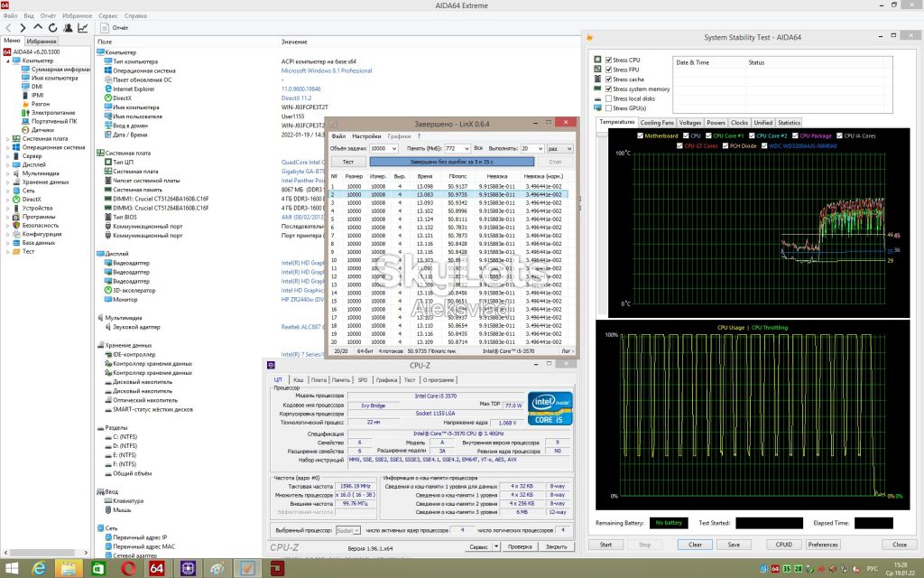
Task: Expand the Тест tree node
Action: [7, 251]
